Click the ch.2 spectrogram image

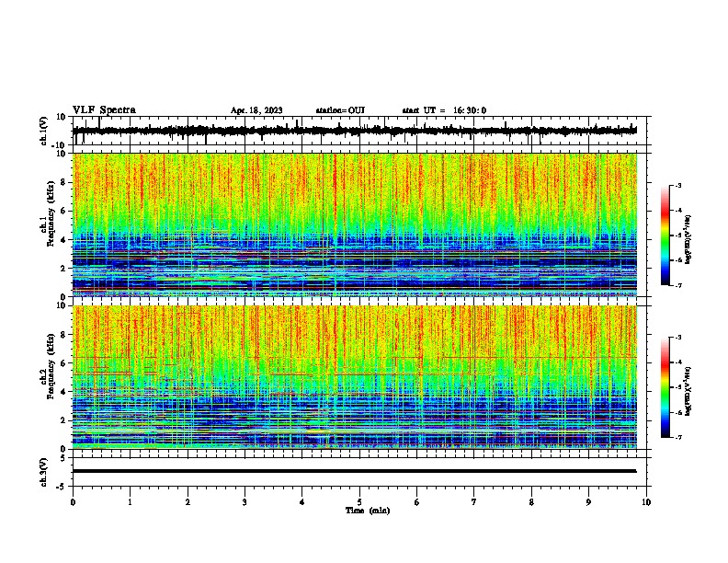tap(355, 377)
